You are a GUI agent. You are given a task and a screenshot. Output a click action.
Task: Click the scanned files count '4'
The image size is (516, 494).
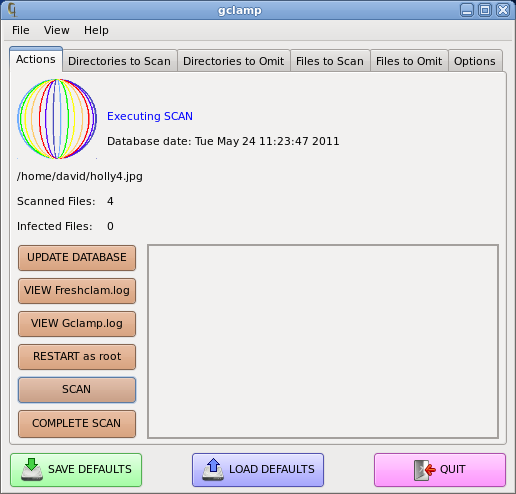click(110, 201)
